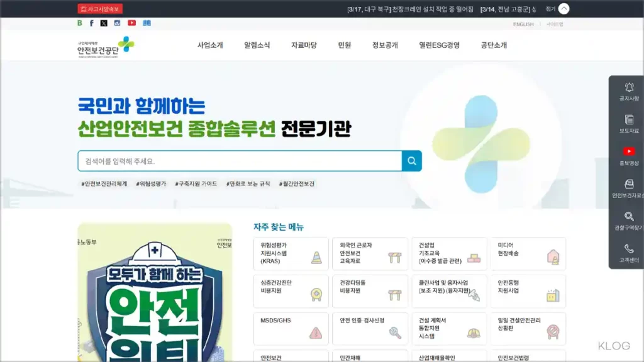Open 외국인 근로자 안전보건 교육자료 card
The width and height of the screenshot is (644, 362).
pyautogui.click(x=370, y=254)
